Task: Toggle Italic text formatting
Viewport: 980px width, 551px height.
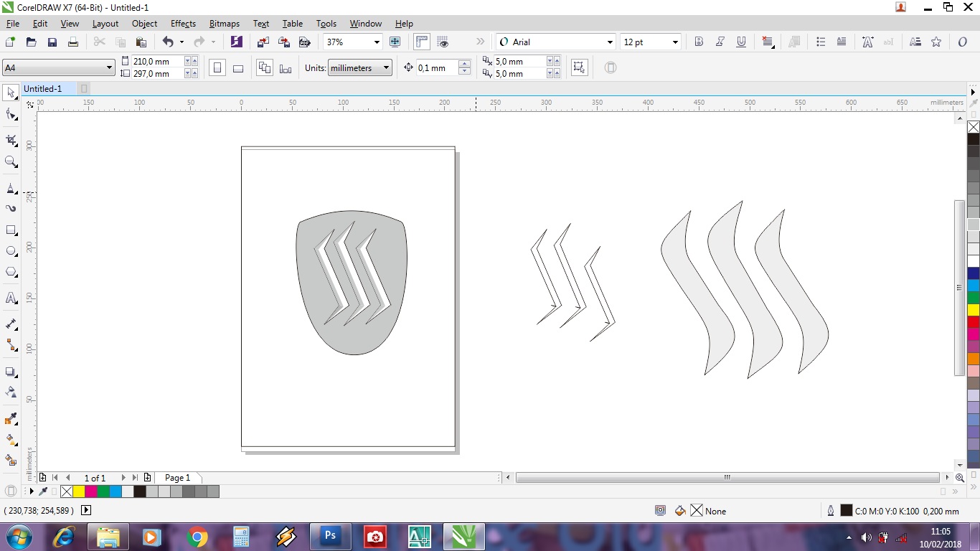Action: (720, 42)
